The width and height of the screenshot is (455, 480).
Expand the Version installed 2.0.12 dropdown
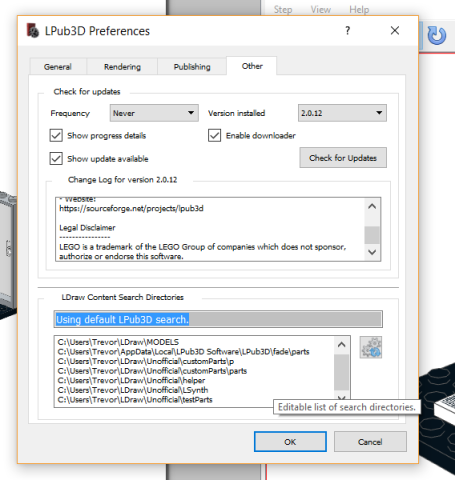[x=342, y=113]
